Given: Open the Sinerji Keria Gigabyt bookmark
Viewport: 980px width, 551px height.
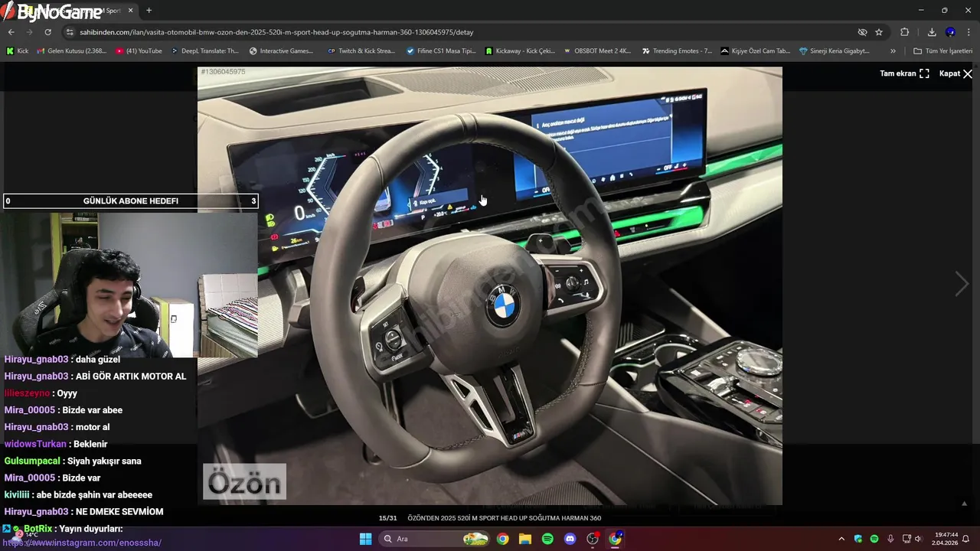Looking at the screenshot, I should click(x=834, y=51).
